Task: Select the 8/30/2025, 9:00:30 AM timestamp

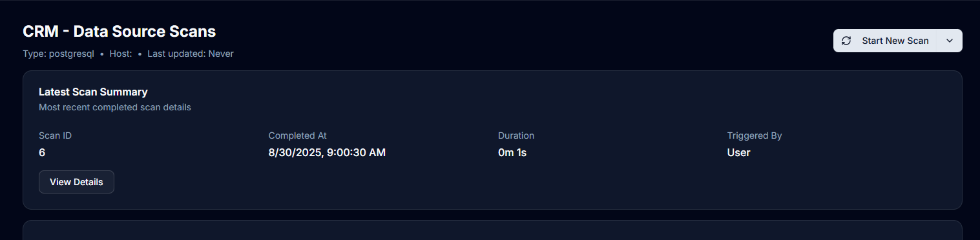Action: pyautogui.click(x=327, y=153)
